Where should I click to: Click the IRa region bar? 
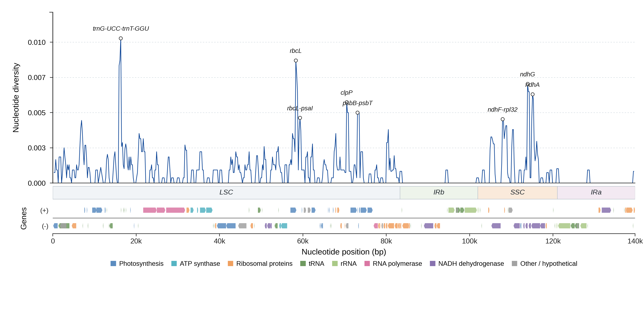point(596,193)
